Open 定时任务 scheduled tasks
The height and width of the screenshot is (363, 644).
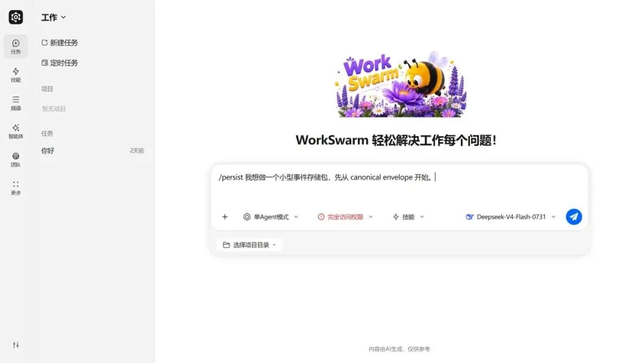(x=60, y=63)
